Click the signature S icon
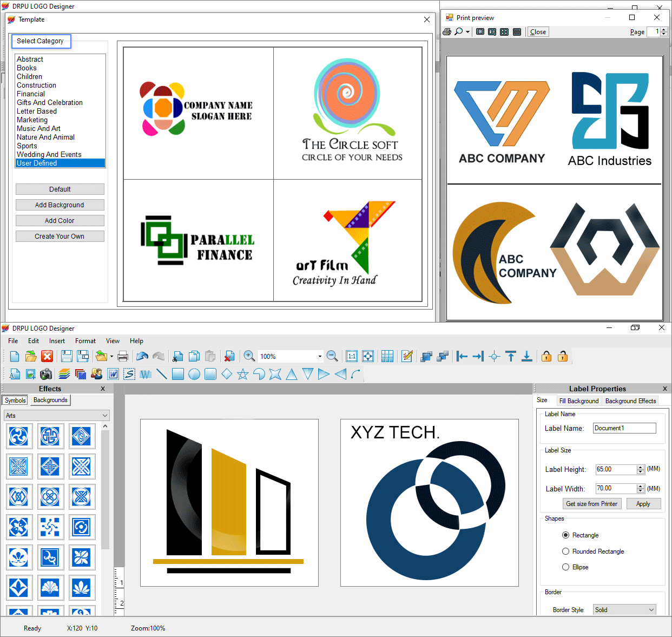This screenshot has width=672, height=637. [x=129, y=374]
